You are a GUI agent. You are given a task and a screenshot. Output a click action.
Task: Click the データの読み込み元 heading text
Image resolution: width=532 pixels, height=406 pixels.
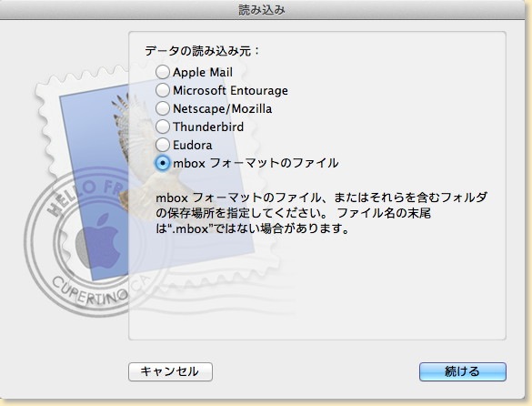click(x=202, y=51)
